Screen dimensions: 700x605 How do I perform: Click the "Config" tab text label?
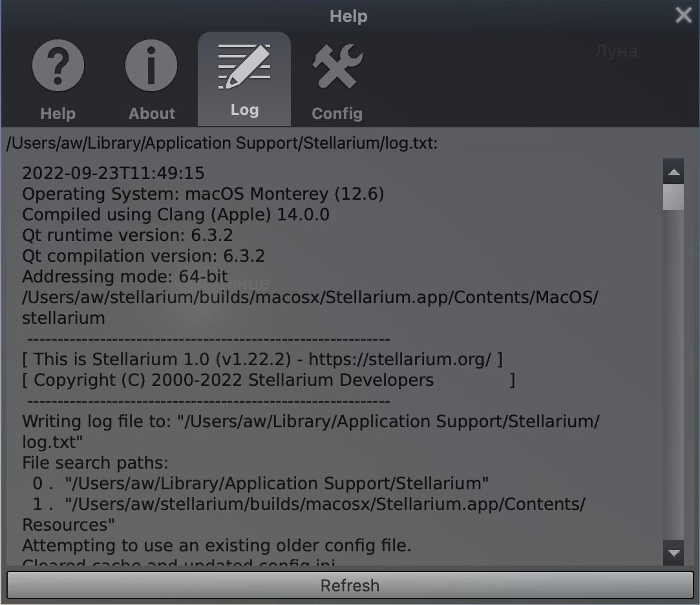pos(337,114)
